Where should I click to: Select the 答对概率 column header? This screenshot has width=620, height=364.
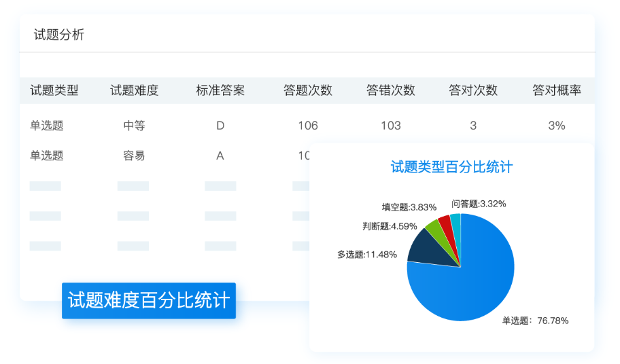(556, 90)
